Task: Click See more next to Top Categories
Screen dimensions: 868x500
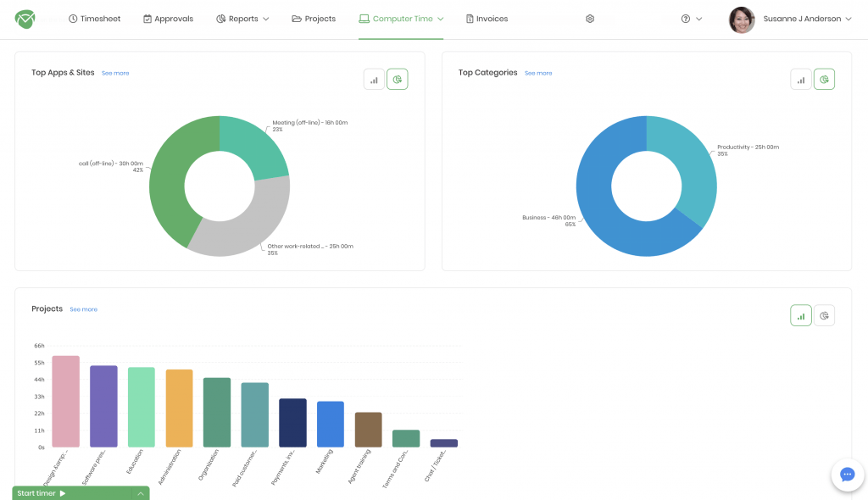Action: [538, 74]
